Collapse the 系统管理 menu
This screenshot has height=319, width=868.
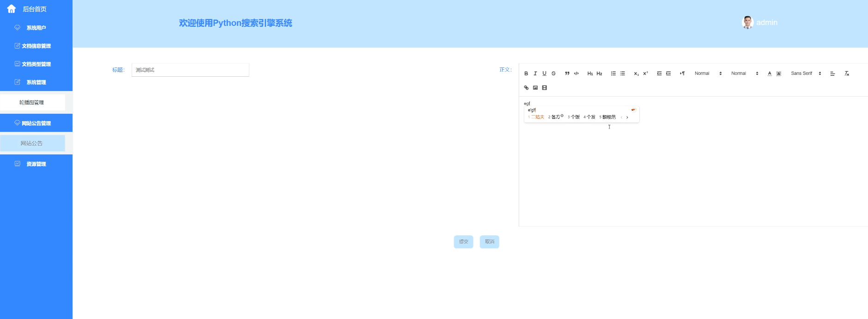pyautogui.click(x=36, y=82)
